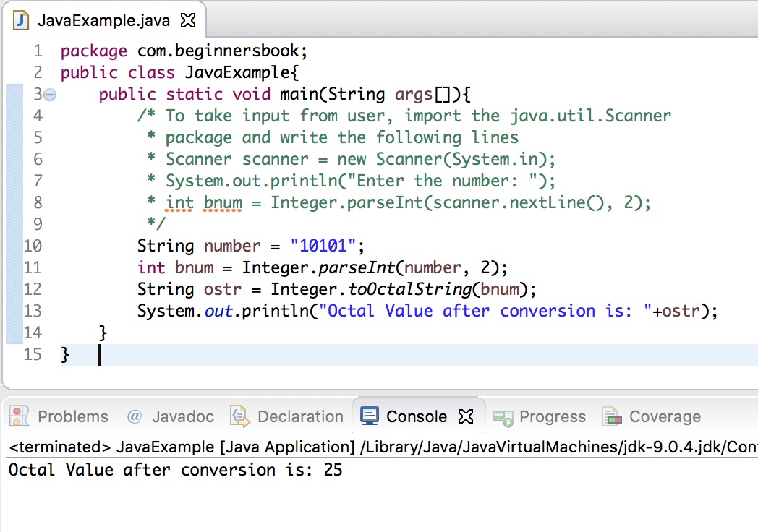Close the JavaExample.java editor tab
Image resolution: width=758 pixels, height=532 pixels.
(x=187, y=20)
